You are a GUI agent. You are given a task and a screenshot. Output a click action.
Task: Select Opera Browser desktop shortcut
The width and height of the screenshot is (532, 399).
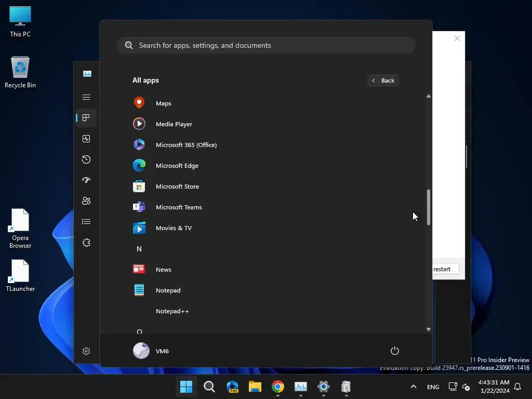[20, 229]
